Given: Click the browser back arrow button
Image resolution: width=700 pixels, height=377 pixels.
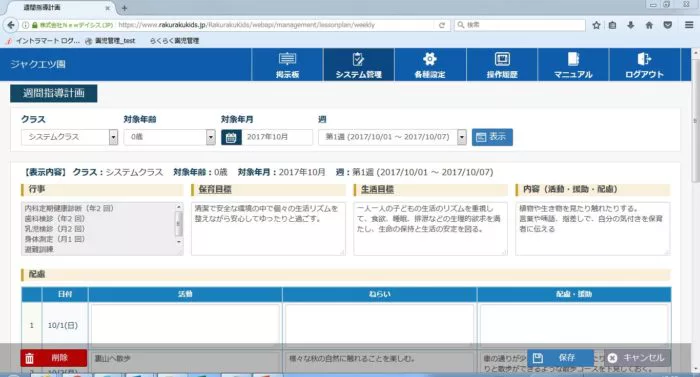Looking at the screenshot, I should point(11,25).
